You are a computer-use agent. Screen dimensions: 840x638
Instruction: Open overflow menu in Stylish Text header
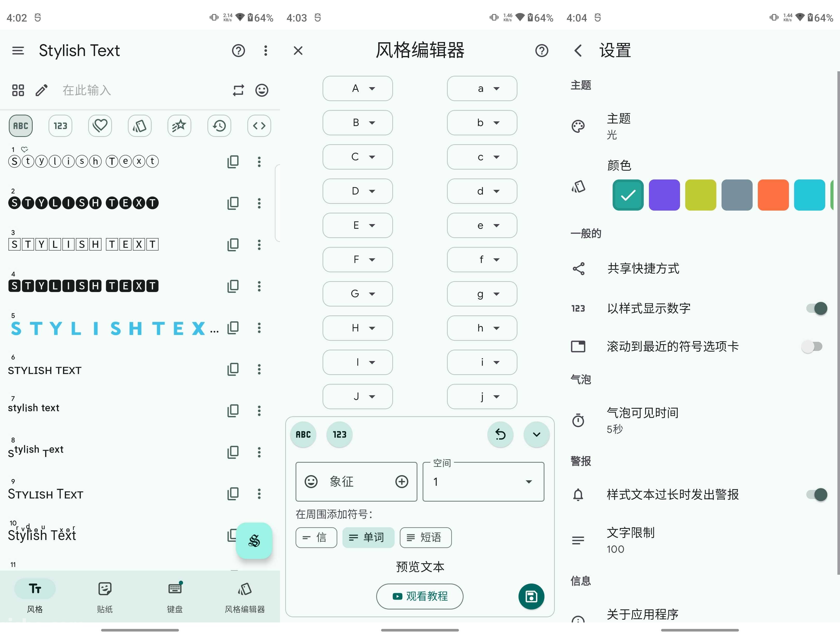click(265, 51)
